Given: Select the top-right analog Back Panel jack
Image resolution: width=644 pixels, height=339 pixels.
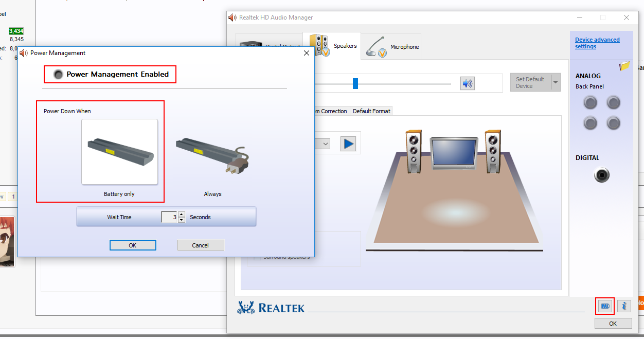Looking at the screenshot, I should coord(613,103).
